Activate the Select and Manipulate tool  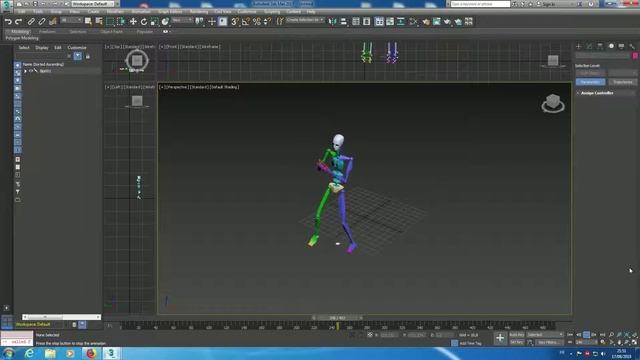click(211, 22)
